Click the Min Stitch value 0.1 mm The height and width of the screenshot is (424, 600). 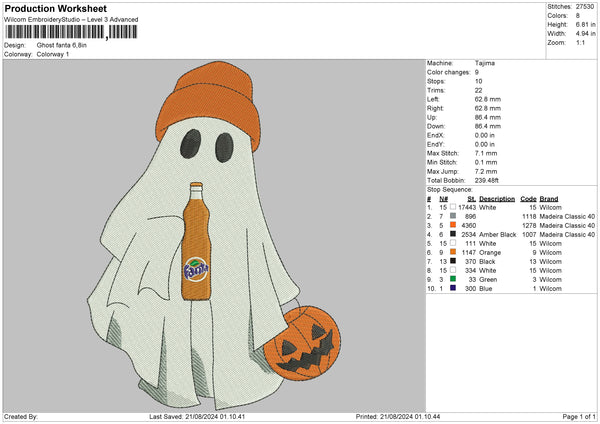pyautogui.click(x=486, y=162)
